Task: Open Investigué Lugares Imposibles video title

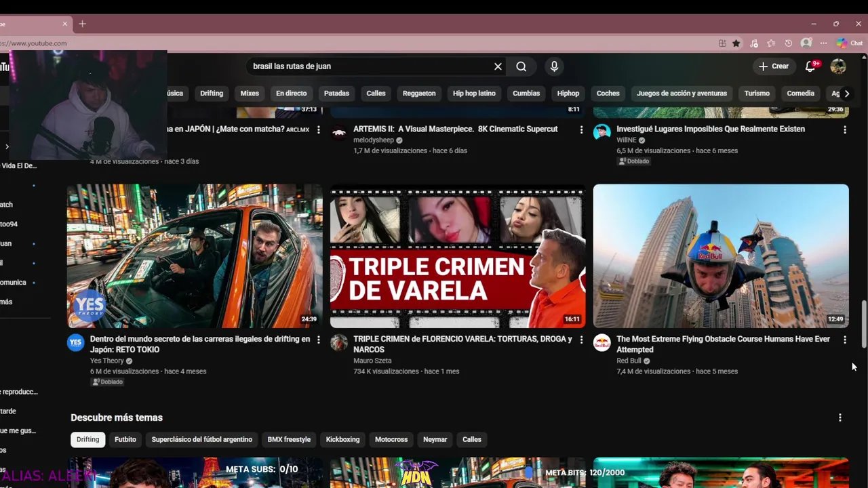Action: (711, 129)
